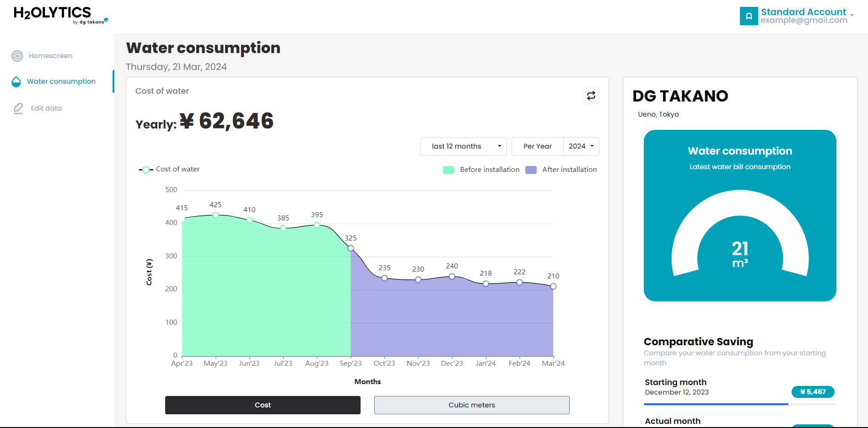Click the account avatar icon

point(749,16)
